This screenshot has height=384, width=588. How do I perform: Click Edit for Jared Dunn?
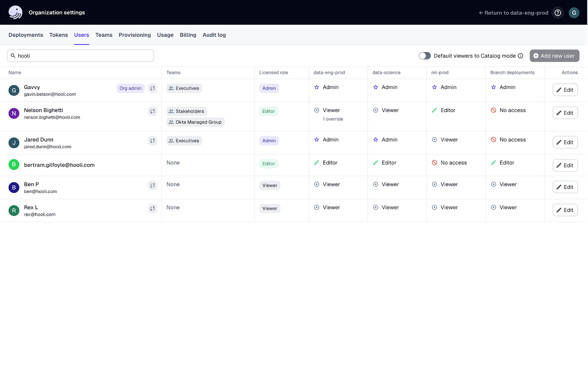click(x=566, y=143)
